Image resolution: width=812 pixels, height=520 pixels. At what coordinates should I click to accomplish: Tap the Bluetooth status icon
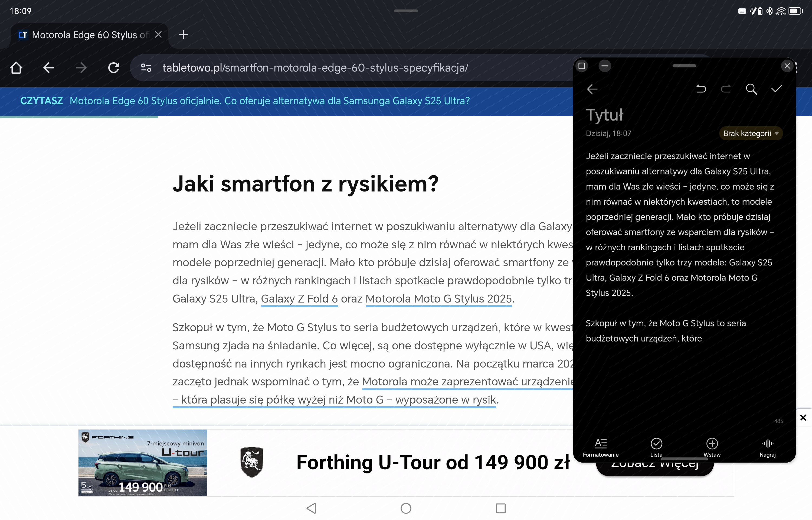[x=770, y=11]
